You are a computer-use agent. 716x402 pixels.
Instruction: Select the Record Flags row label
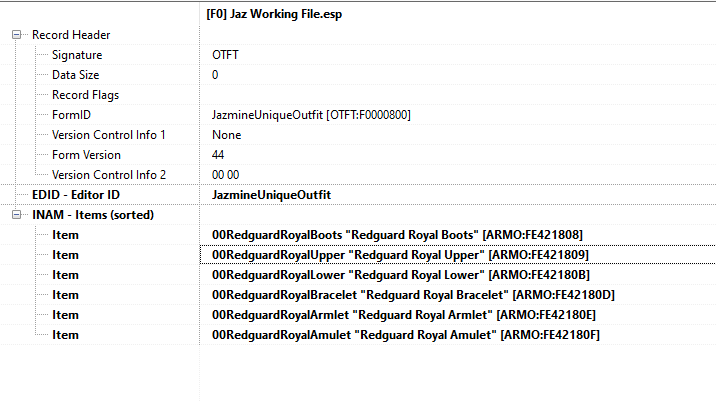(x=85, y=95)
